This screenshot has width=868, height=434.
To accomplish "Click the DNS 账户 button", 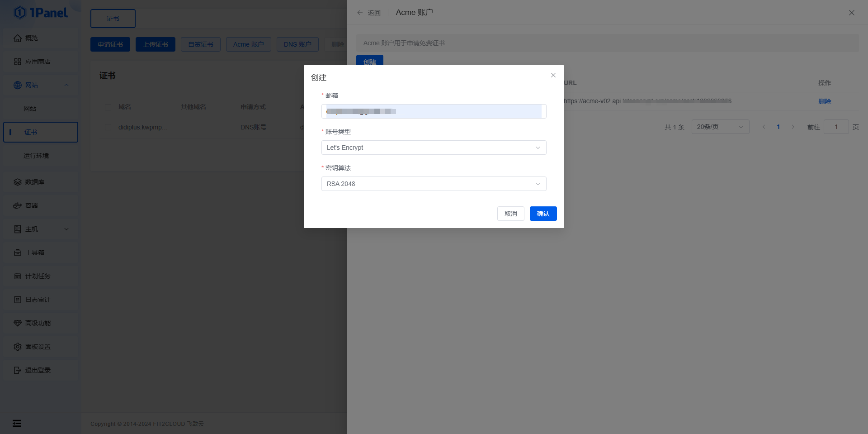I will tap(297, 44).
